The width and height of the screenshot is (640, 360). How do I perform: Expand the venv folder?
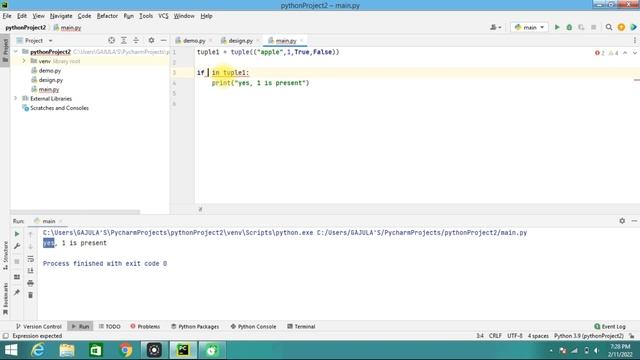click(x=24, y=61)
